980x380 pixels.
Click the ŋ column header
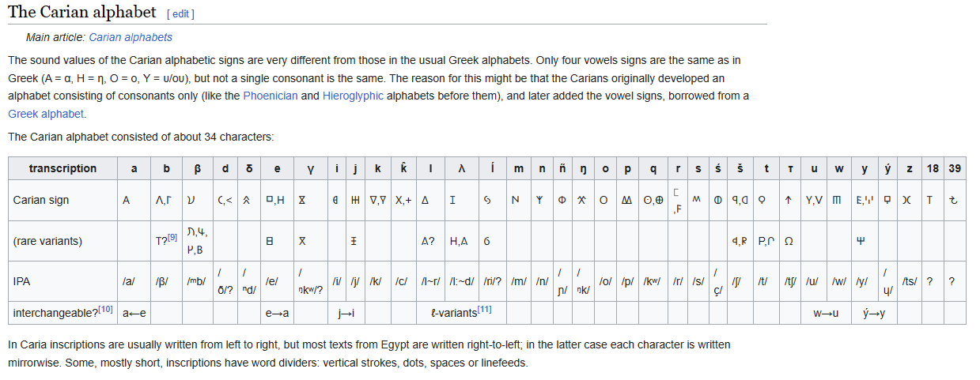(x=583, y=168)
